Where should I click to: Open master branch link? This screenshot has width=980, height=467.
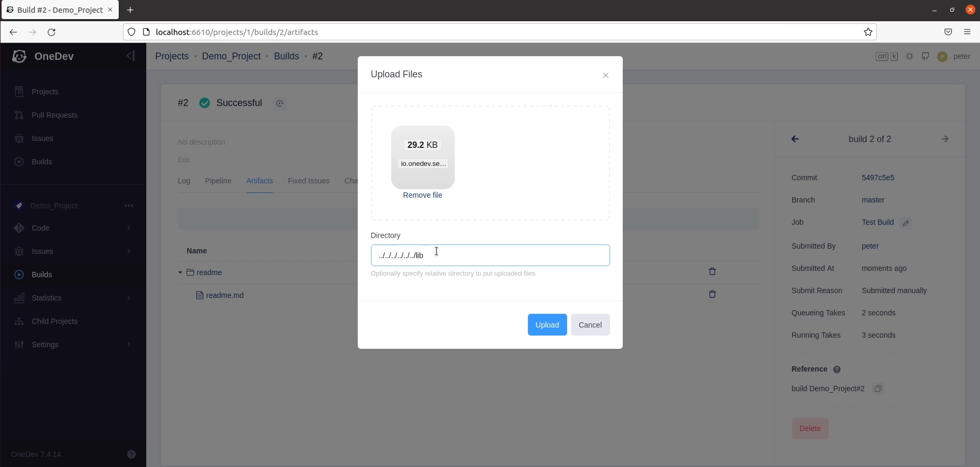pyautogui.click(x=873, y=200)
